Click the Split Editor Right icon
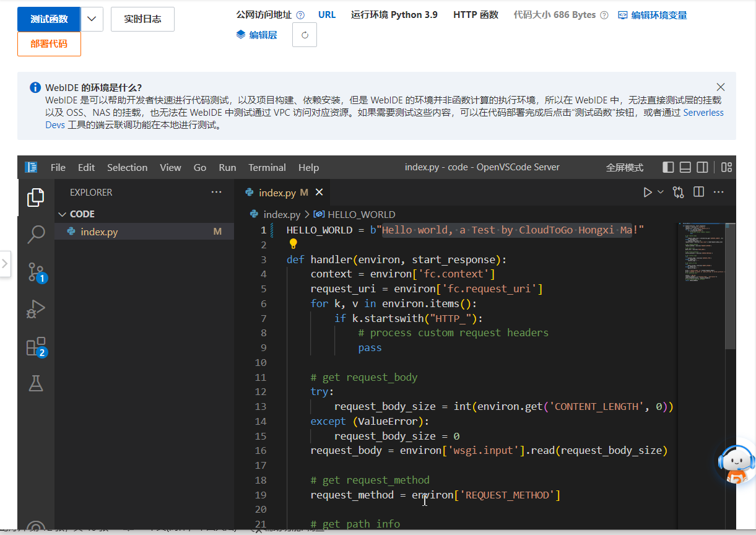 [698, 193]
